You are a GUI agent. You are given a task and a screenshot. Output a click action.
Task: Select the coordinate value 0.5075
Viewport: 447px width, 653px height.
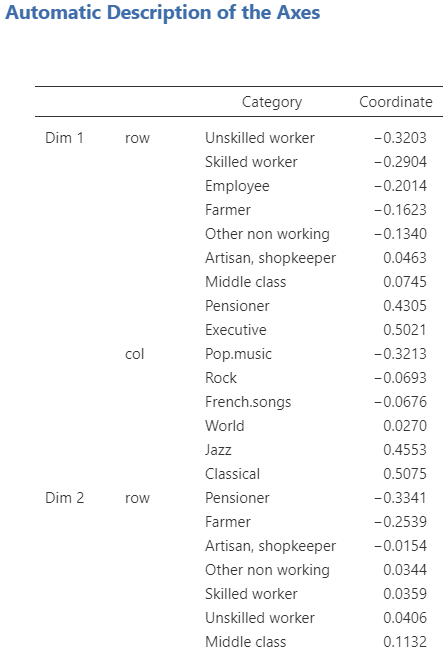pos(405,474)
